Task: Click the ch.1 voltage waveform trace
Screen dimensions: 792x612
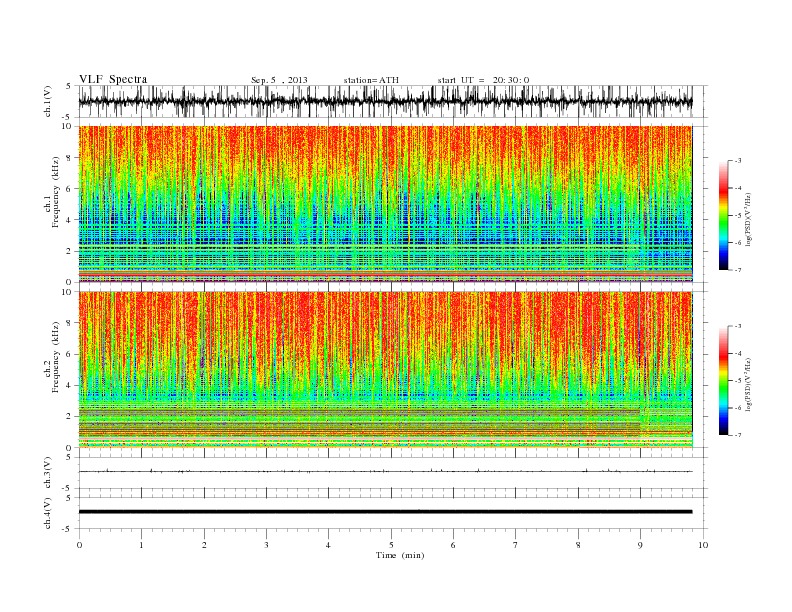Action: (x=385, y=101)
